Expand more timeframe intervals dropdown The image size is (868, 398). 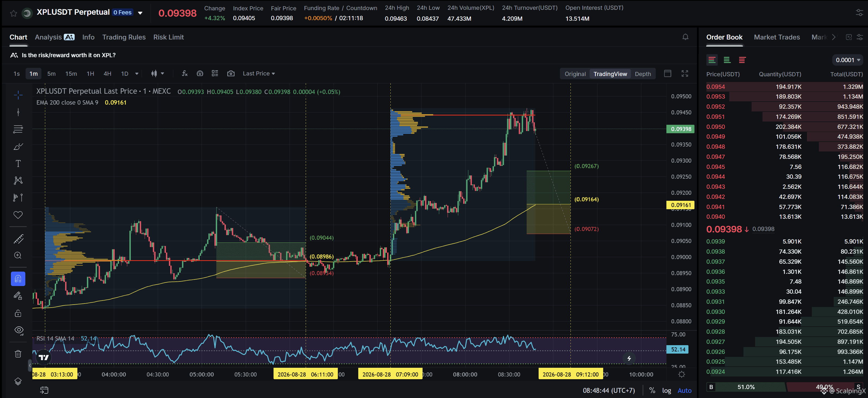click(137, 74)
